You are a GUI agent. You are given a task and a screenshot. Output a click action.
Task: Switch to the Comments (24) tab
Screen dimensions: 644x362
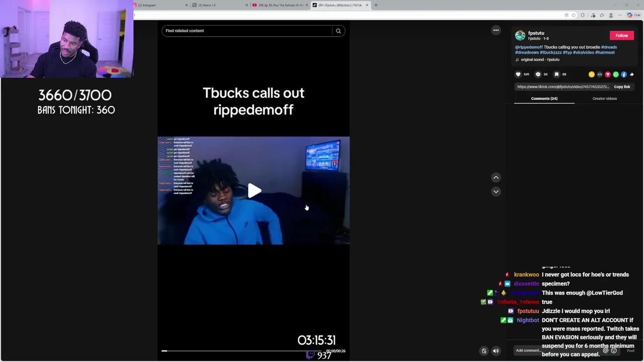pos(544,99)
